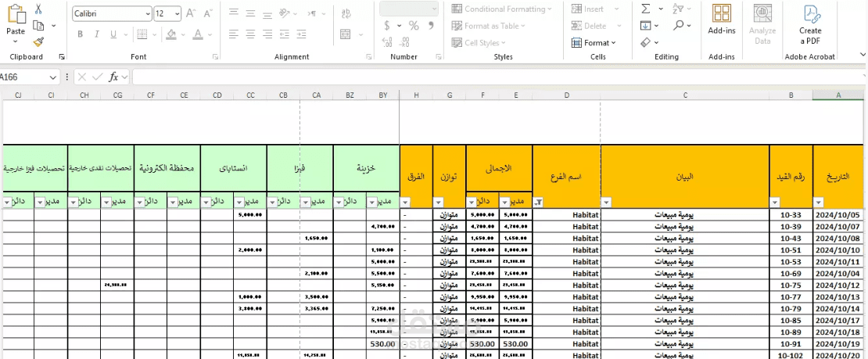Apply comma style number format
The height and width of the screenshot is (359, 868).
click(x=431, y=26)
